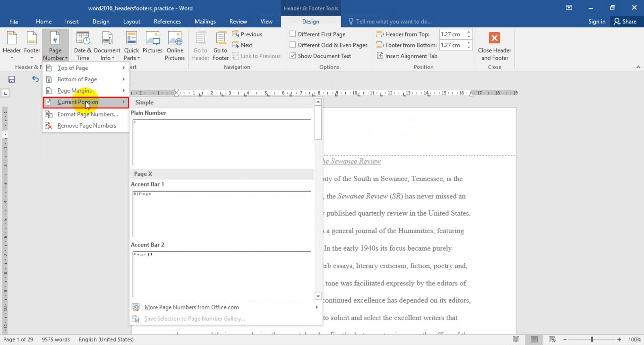This screenshot has height=345, width=644.
Task: Click the Save icon in quick access
Action: click(12, 79)
